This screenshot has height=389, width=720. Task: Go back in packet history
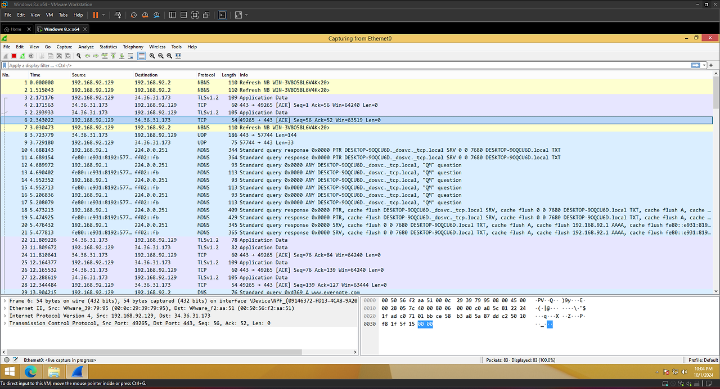[x=87, y=56]
